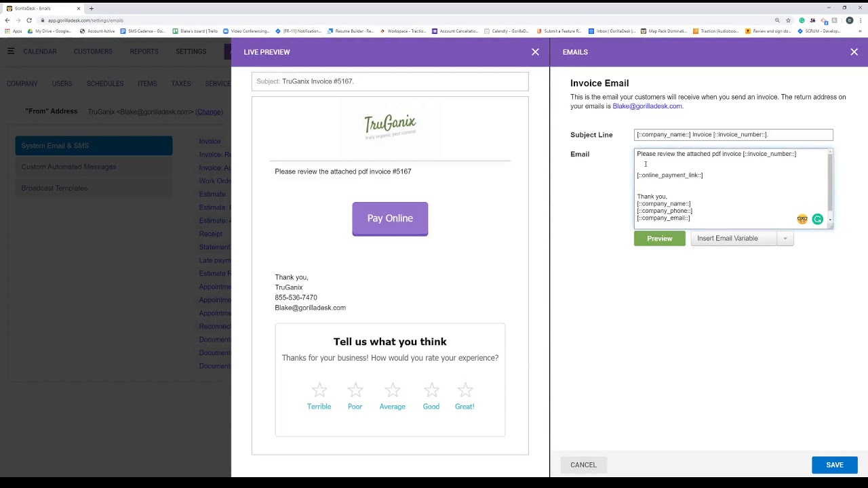
Task: Open My Drive bookmark
Action: [x=50, y=31]
